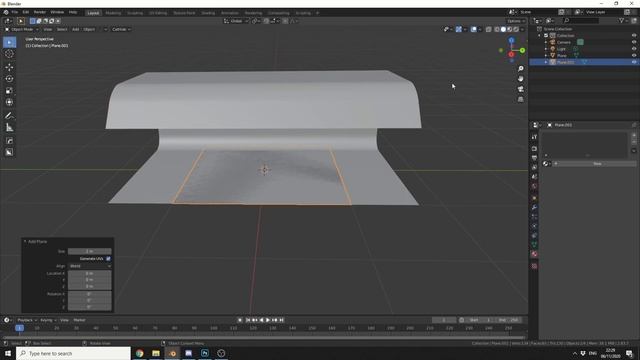Viewport: 640px width, 360px height.
Task: Select the Cursor tool in the toolbar
Action: click(9, 54)
